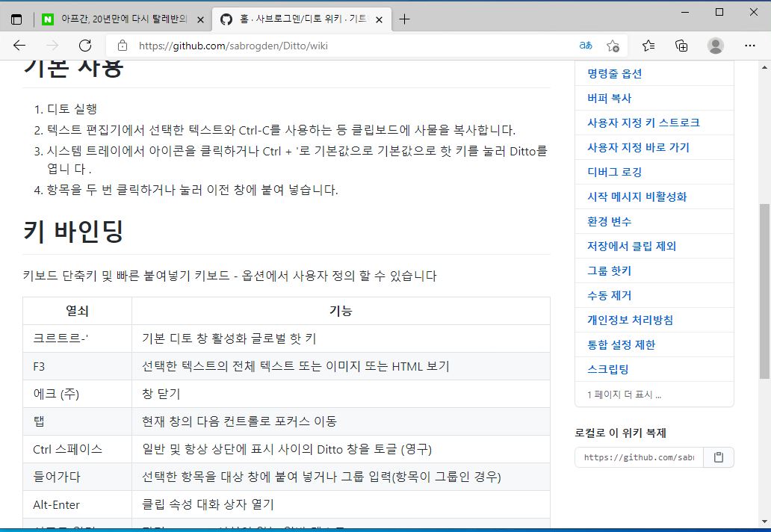This screenshot has width=771, height=532.
Task: Close the browser window
Action: pos(753,12)
